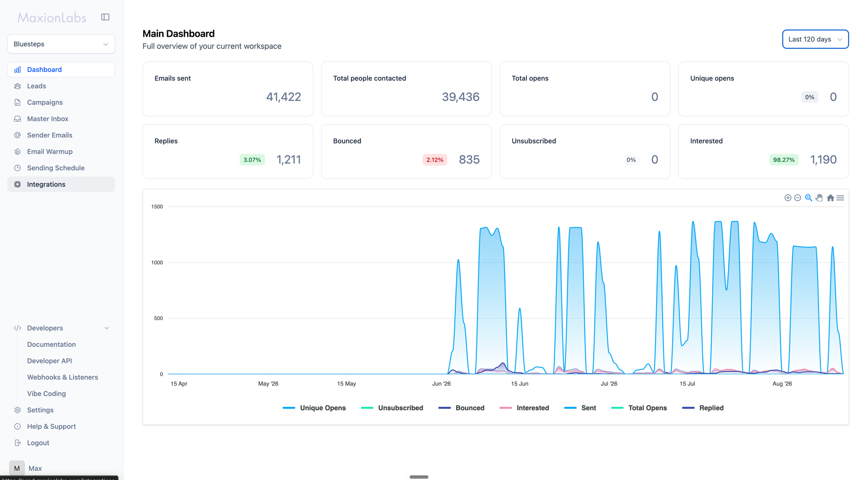This screenshot has width=868, height=480.
Task: Click the Replies 3.07% badge
Action: pos(252,160)
